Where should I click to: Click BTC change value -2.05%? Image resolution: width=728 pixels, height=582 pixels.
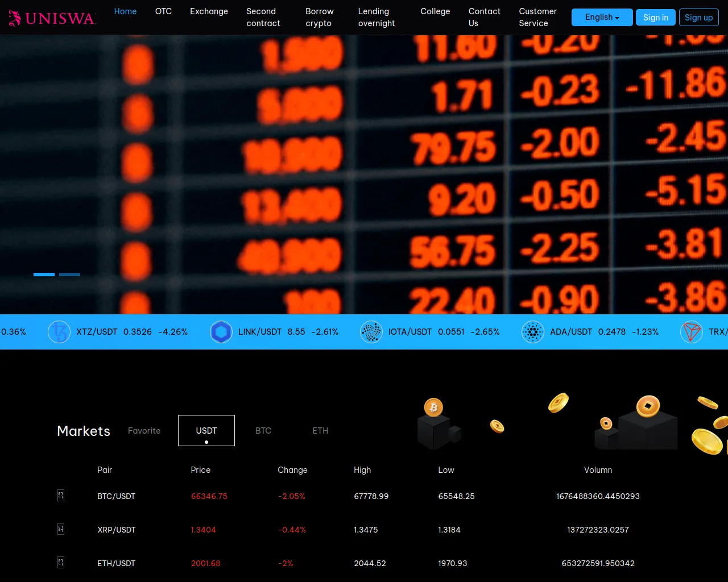(x=292, y=496)
